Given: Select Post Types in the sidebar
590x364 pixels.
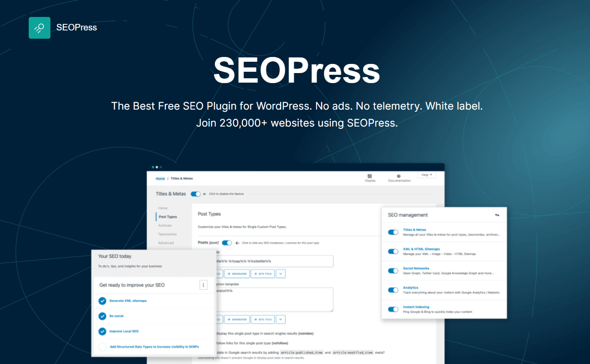Looking at the screenshot, I should point(167,217).
